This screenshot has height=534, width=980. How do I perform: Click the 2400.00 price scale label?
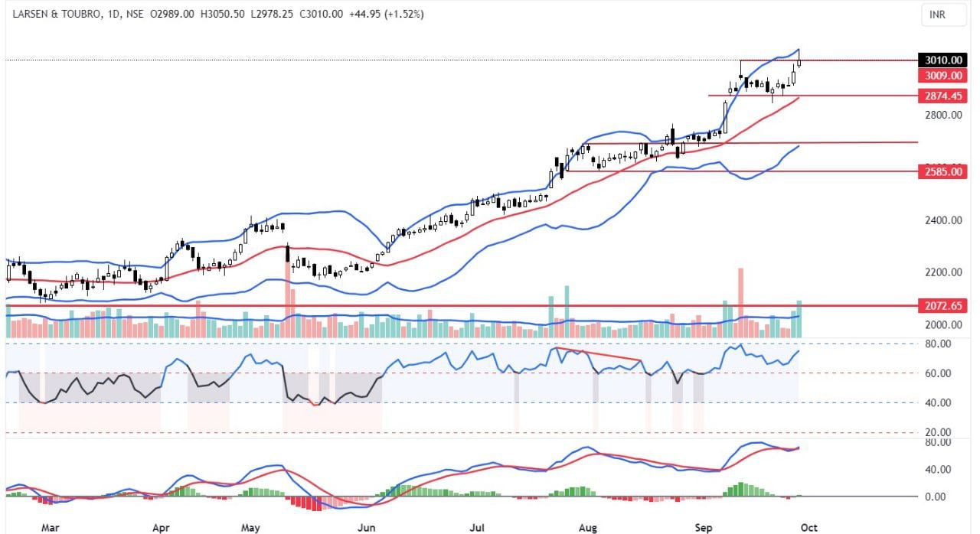point(942,220)
